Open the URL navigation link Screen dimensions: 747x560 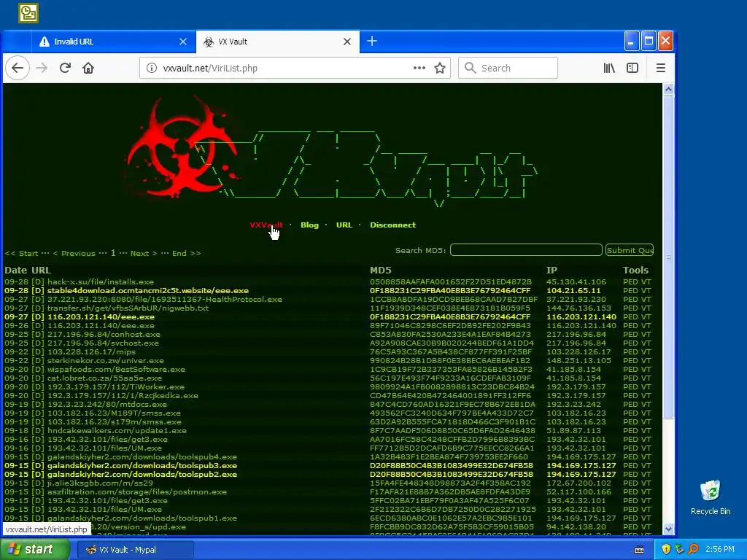pyautogui.click(x=344, y=225)
